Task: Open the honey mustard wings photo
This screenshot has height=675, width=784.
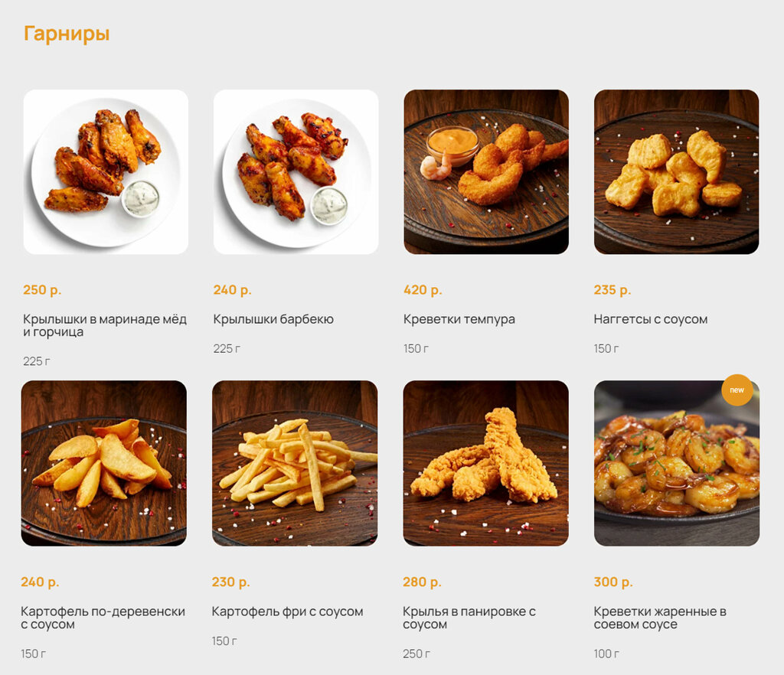Action: (x=106, y=172)
